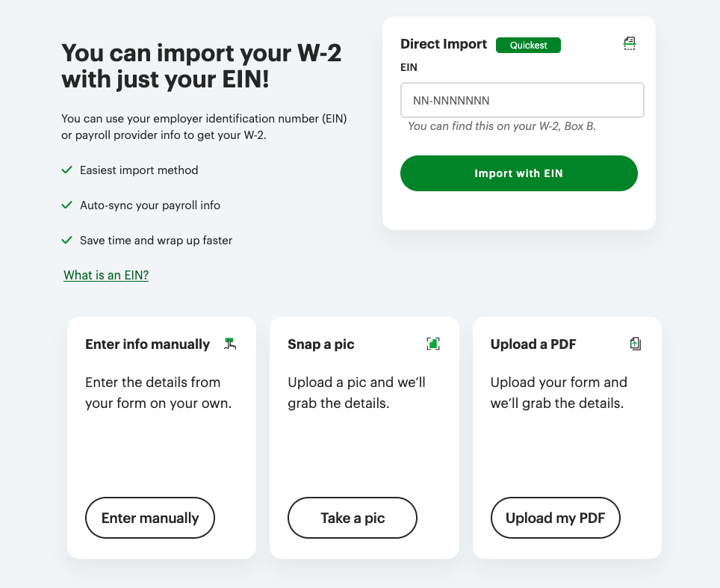720x588 pixels.
Task: Click checkmark beside Auto-sync your payroll info
Action: tap(66, 205)
